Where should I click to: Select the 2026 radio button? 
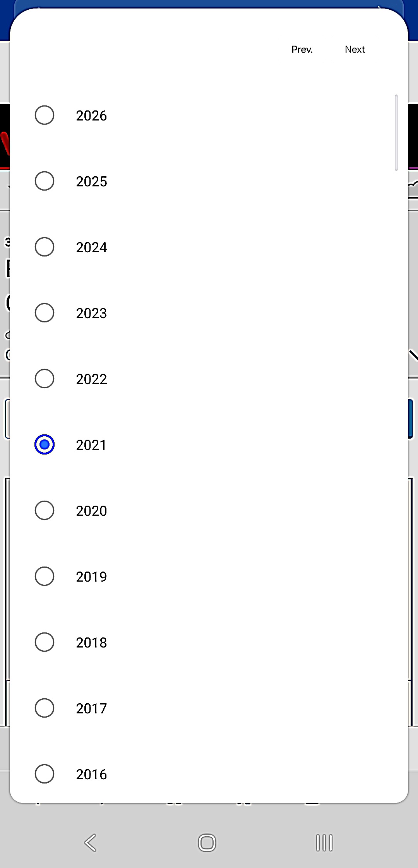(x=45, y=115)
